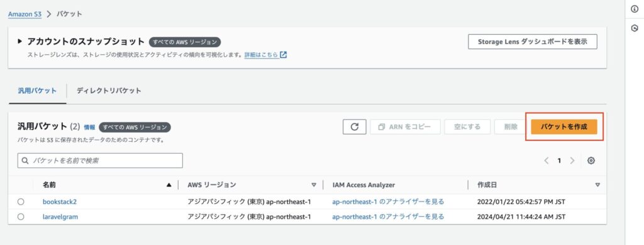Screen dimensions: 644x245
Task: Sort by AWS リージョン column arrow
Action: click(x=314, y=185)
